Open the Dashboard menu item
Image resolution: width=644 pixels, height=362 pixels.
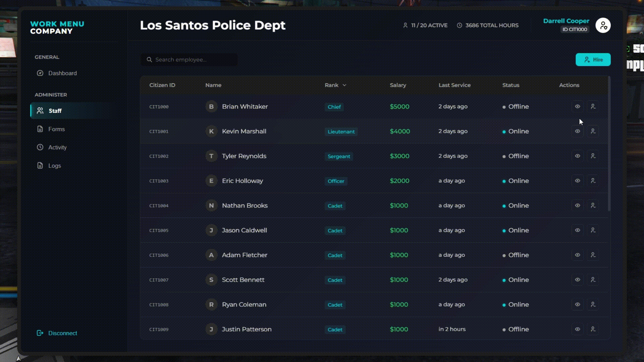(62, 73)
